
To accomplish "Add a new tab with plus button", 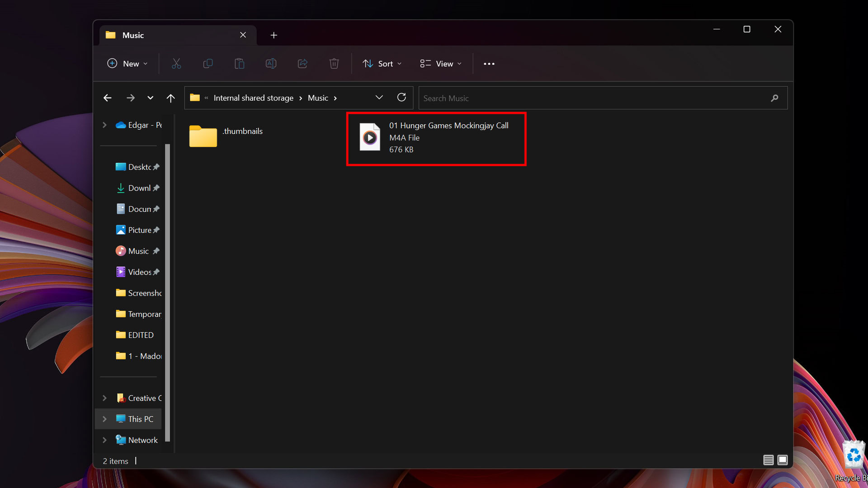I will coord(274,35).
